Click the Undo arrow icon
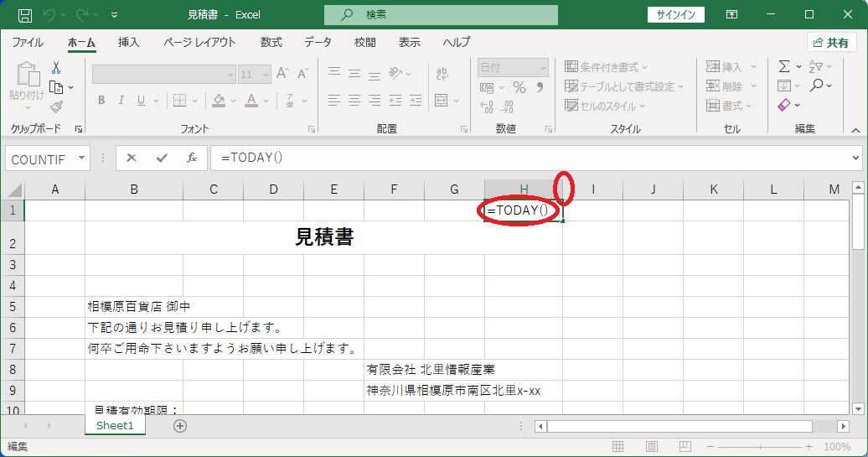 [x=49, y=15]
